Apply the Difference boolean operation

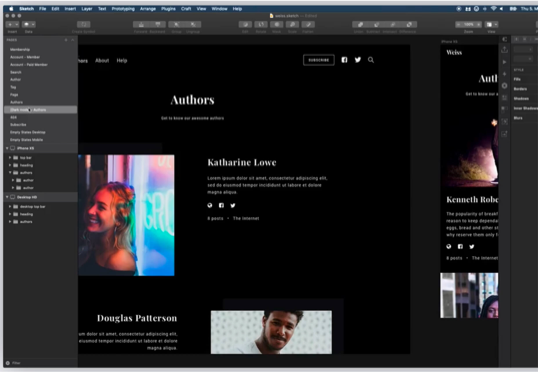[x=409, y=24]
